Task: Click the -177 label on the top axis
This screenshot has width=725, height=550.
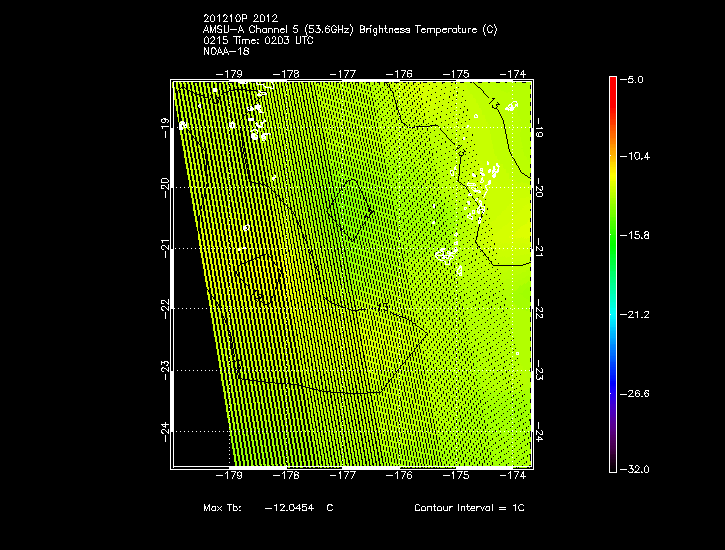Action: click(346, 73)
